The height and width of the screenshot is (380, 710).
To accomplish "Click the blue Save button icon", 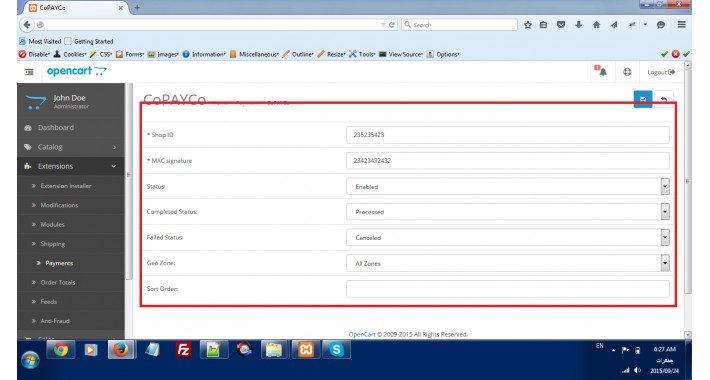I will [x=643, y=99].
